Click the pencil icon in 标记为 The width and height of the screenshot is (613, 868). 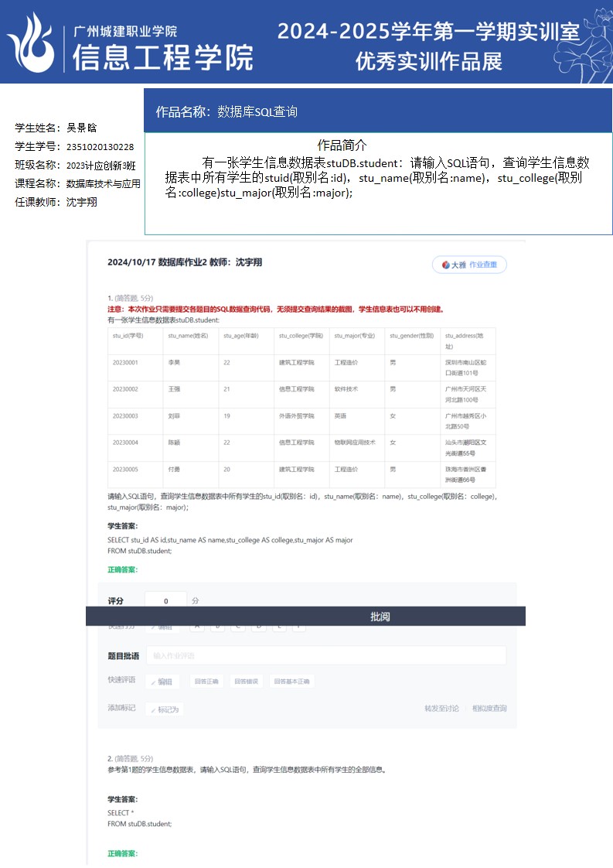click(154, 709)
